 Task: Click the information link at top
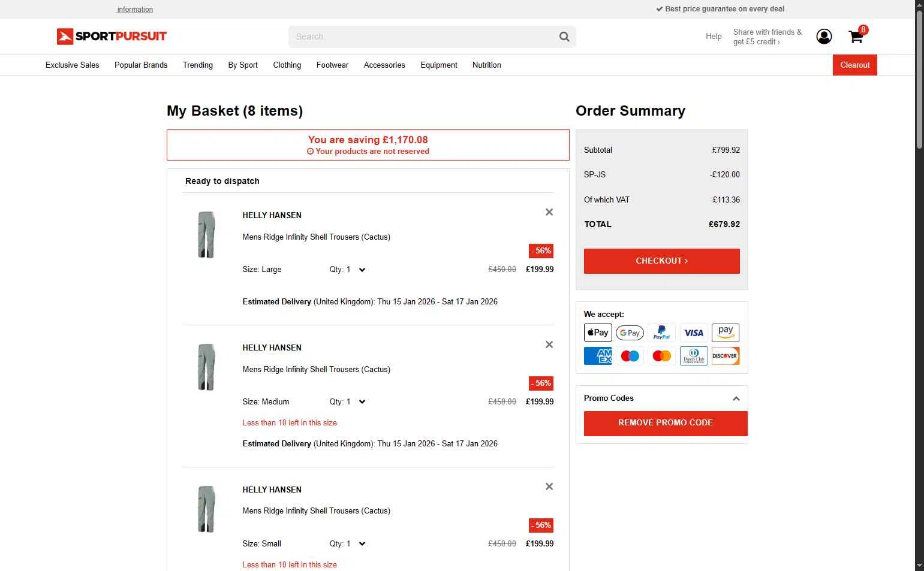tap(135, 10)
